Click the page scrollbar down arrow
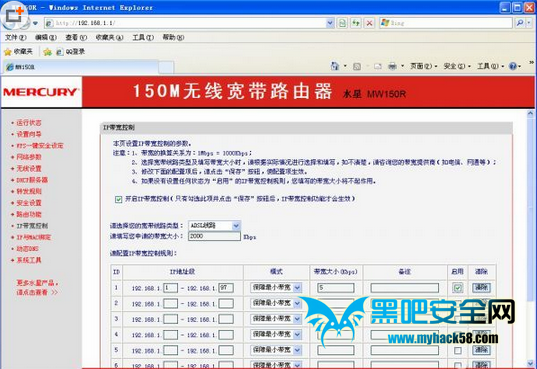Screen dimensions: 537x369 [x=530, y=363]
